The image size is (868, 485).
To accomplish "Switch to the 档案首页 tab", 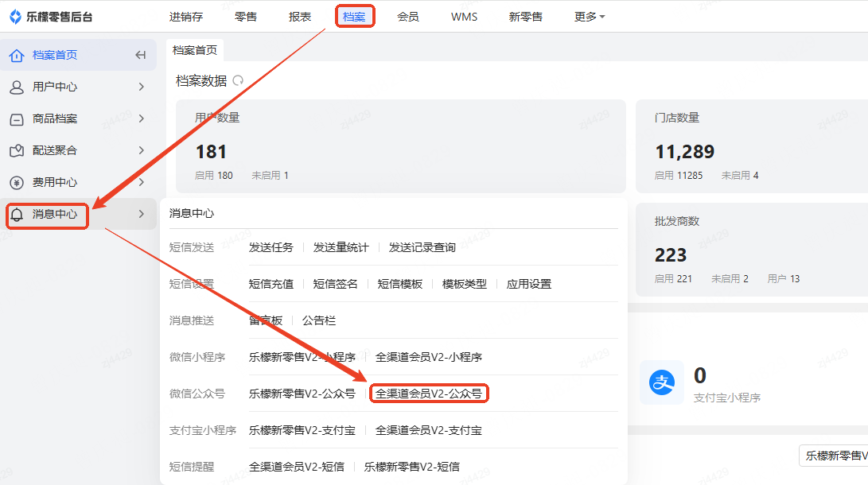I will 195,50.
